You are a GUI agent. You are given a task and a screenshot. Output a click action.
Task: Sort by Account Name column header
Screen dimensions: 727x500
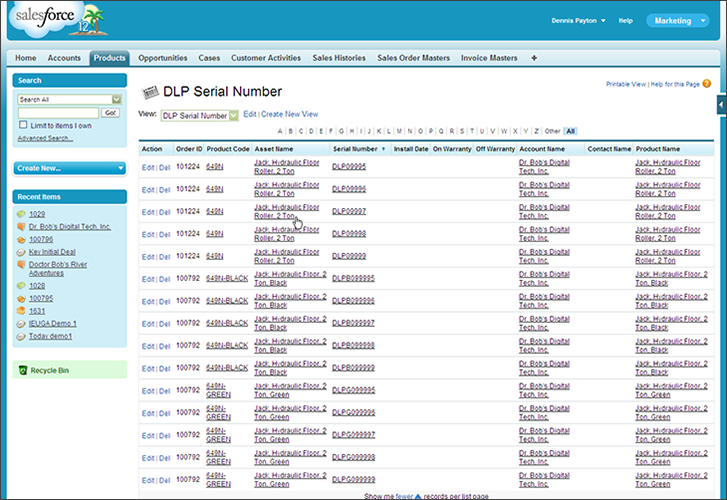pyautogui.click(x=542, y=149)
